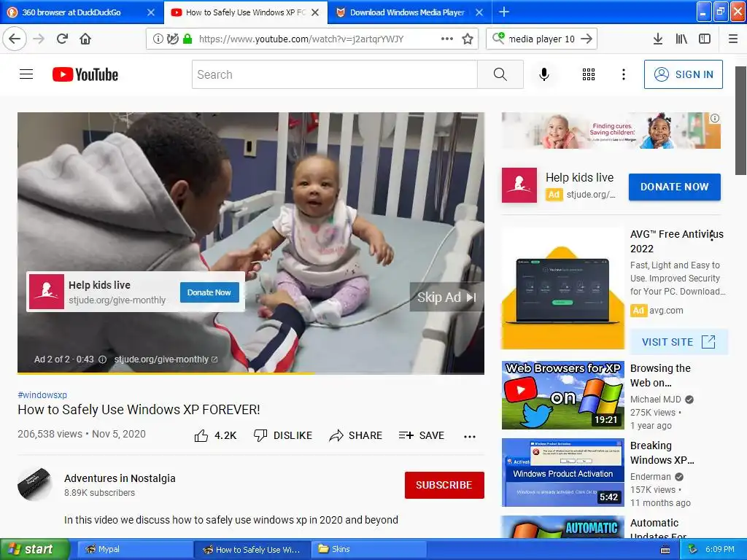
Task: Open Web Browsers for XP video thumbnail
Action: [562, 395]
